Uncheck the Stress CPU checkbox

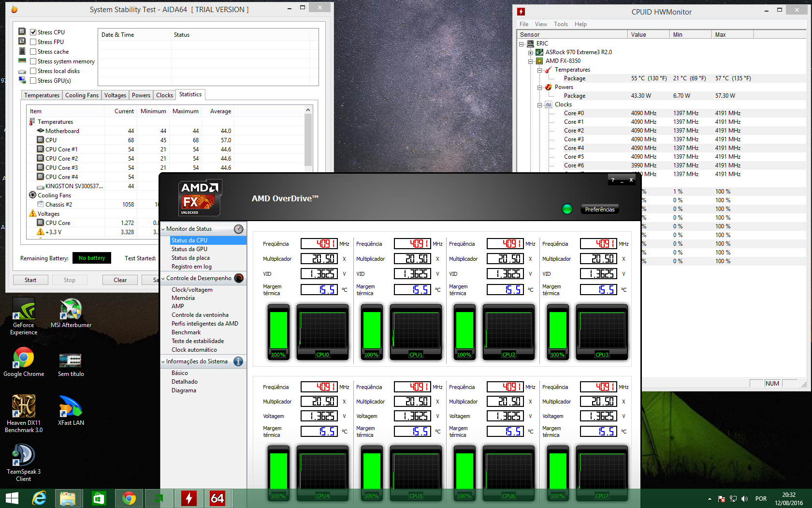[x=33, y=32]
